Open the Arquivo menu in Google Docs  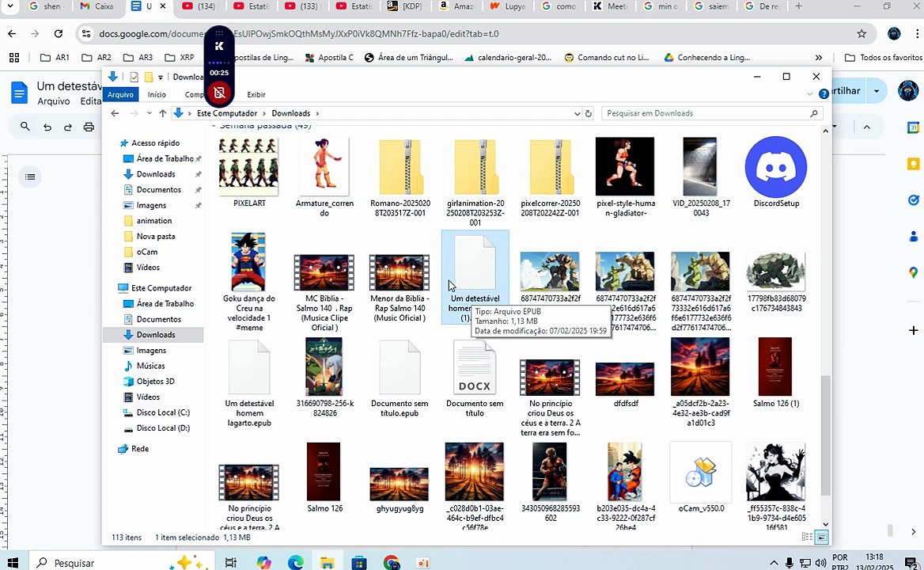[54, 101]
